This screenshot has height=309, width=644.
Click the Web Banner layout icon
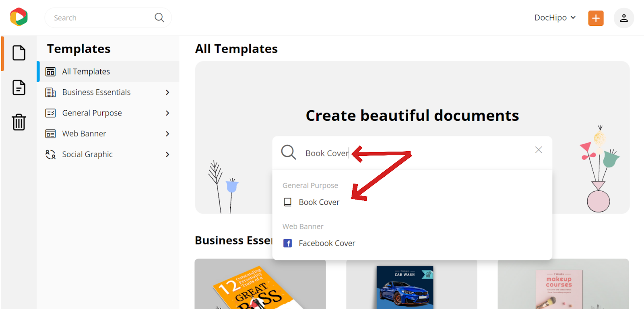click(50, 134)
